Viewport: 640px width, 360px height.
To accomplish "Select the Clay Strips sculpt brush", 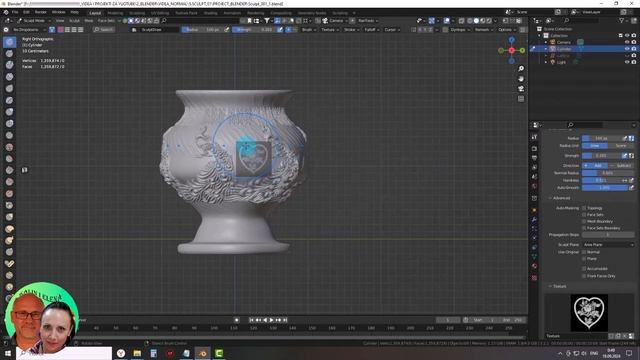I will pyautogui.click(x=9, y=77).
